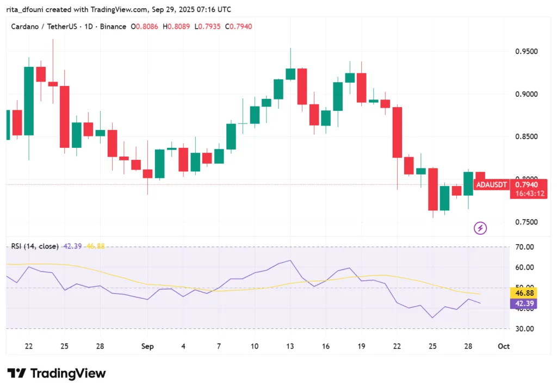Click the closing price value C0.7940
The height and width of the screenshot is (392, 557).
click(x=239, y=27)
